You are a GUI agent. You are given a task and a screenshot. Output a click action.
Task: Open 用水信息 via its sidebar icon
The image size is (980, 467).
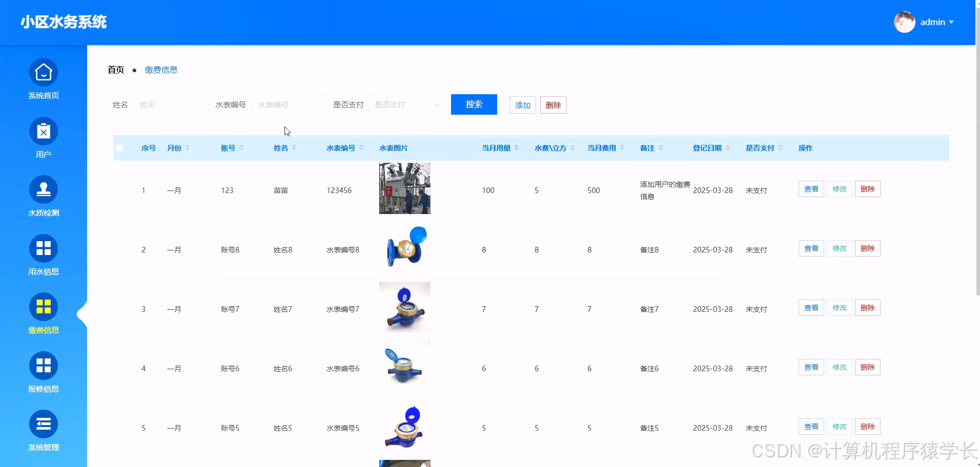(x=43, y=249)
